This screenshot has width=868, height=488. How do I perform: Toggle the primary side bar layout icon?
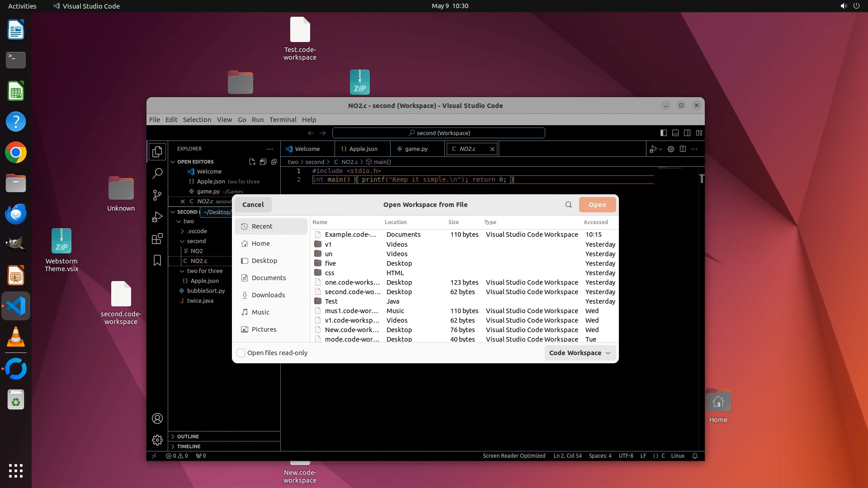(x=663, y=133)
